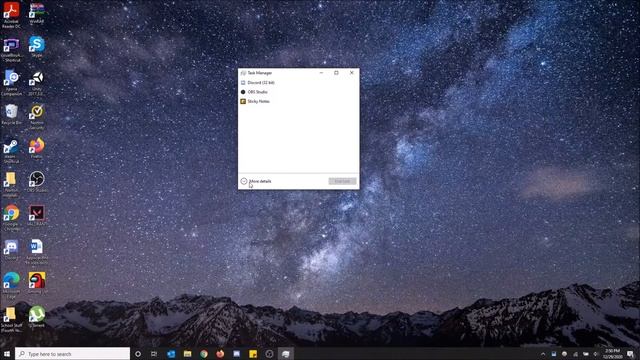
Task: Select the Xperia Companion desktop shortcut
Action: (x=11, y=83)
